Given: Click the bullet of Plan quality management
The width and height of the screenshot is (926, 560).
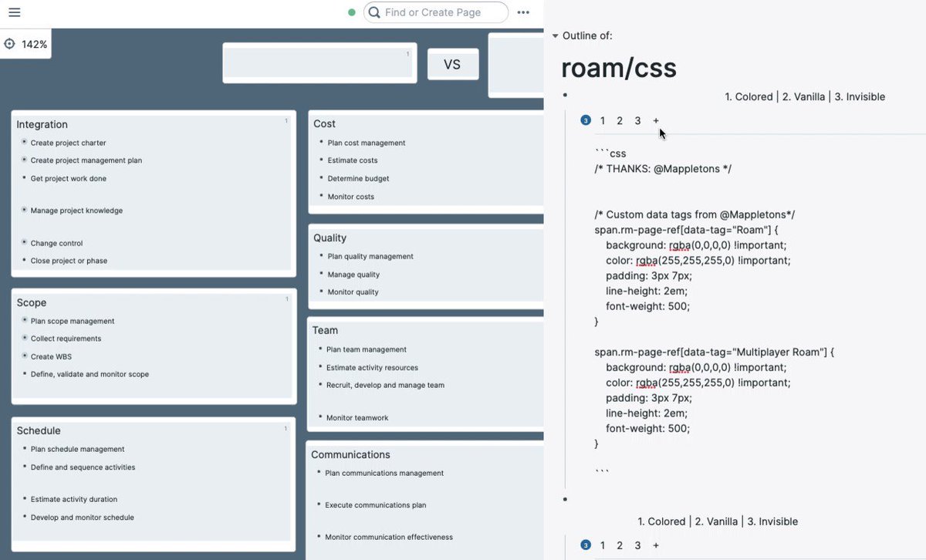Looking at the screenshot, I should coord(321,255).
